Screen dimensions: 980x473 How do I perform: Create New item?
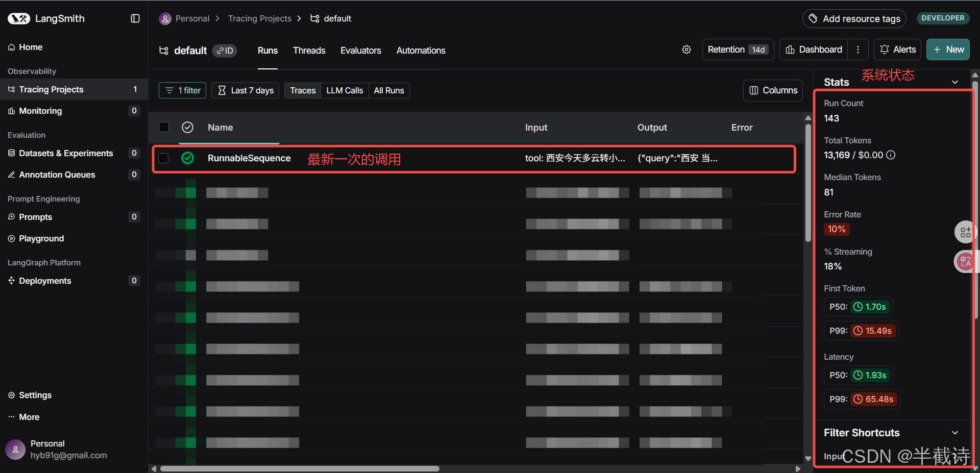coord(948,49)
